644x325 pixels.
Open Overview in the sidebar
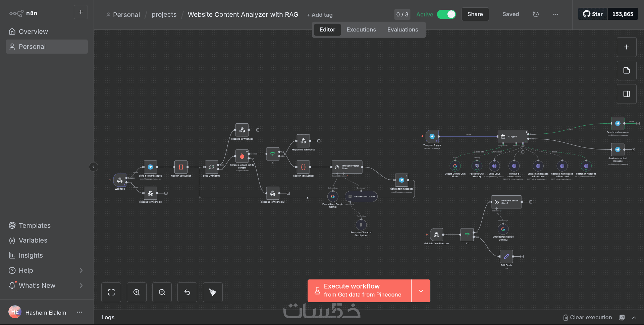click(47, 31)
